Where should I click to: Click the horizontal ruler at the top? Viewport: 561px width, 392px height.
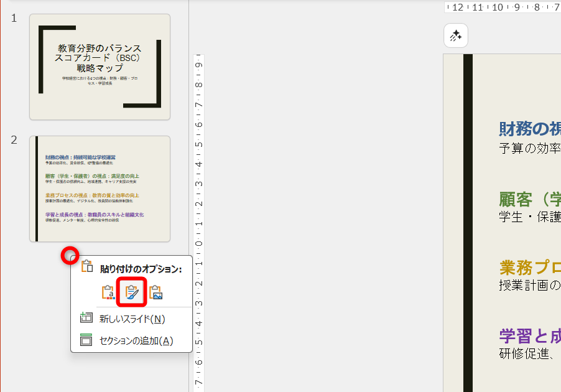[498, 7]
